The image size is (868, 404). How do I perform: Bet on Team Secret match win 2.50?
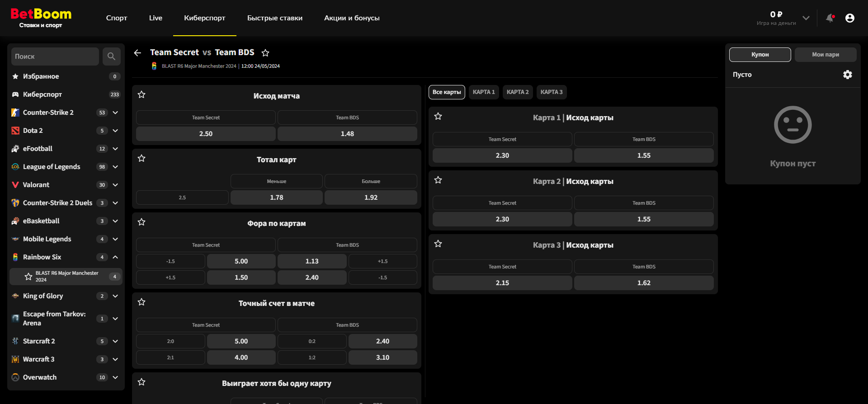tap(206, 134)
